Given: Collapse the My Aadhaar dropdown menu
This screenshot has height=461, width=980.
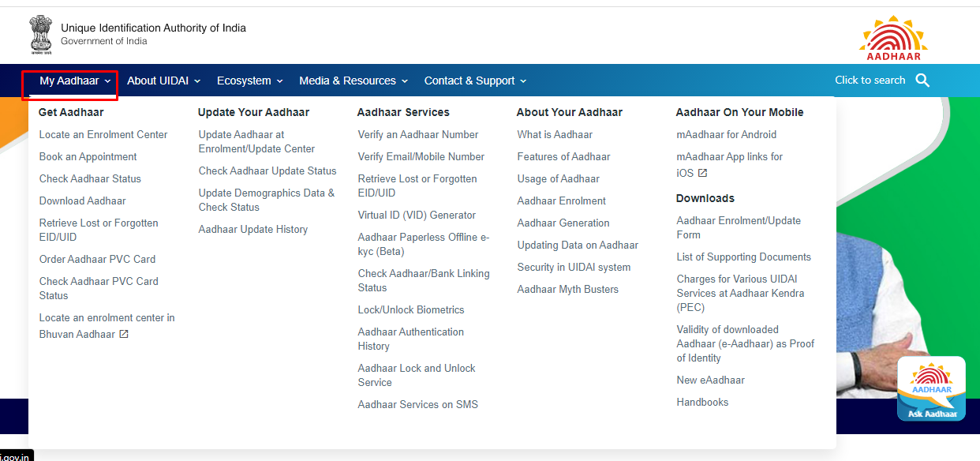Looking at the screenshot, I should (x=75, y=81).
